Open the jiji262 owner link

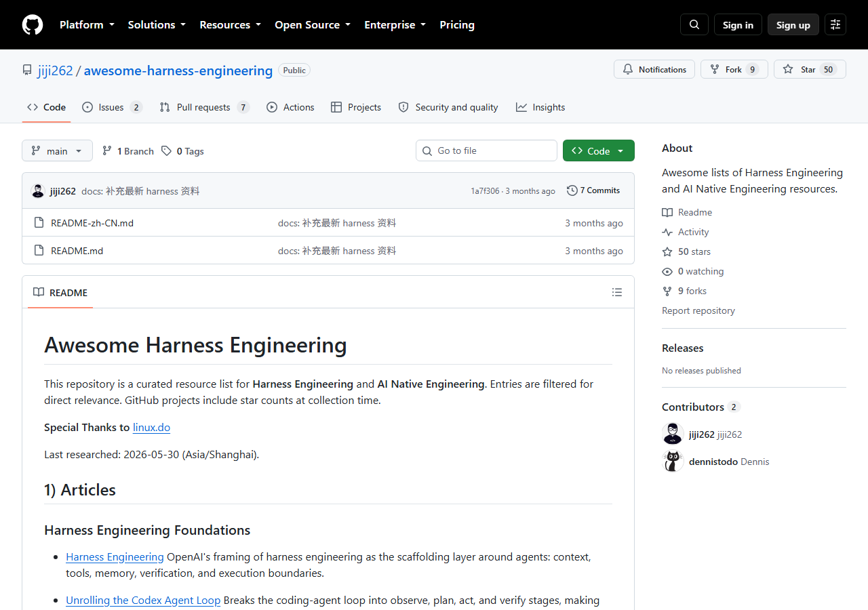click(x=55, y=70)
